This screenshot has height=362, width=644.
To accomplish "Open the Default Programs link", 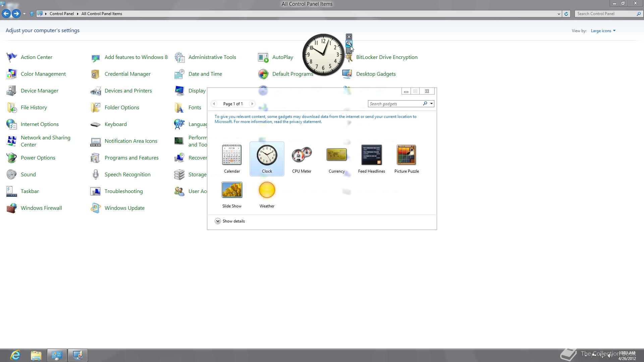I will click(x=292, y=74).
